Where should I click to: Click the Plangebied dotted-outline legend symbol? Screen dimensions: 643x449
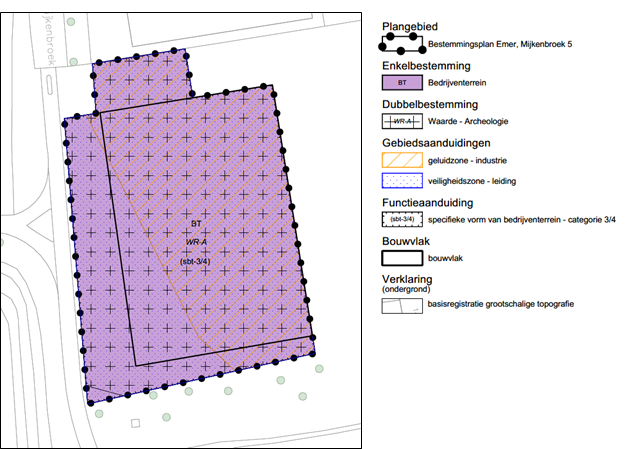tap(402, 43)
